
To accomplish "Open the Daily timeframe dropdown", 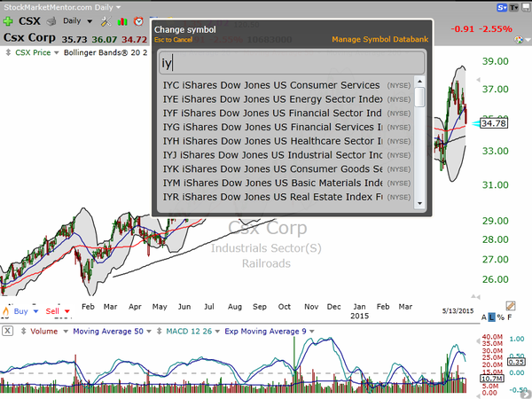I will (x=90, y=21).
